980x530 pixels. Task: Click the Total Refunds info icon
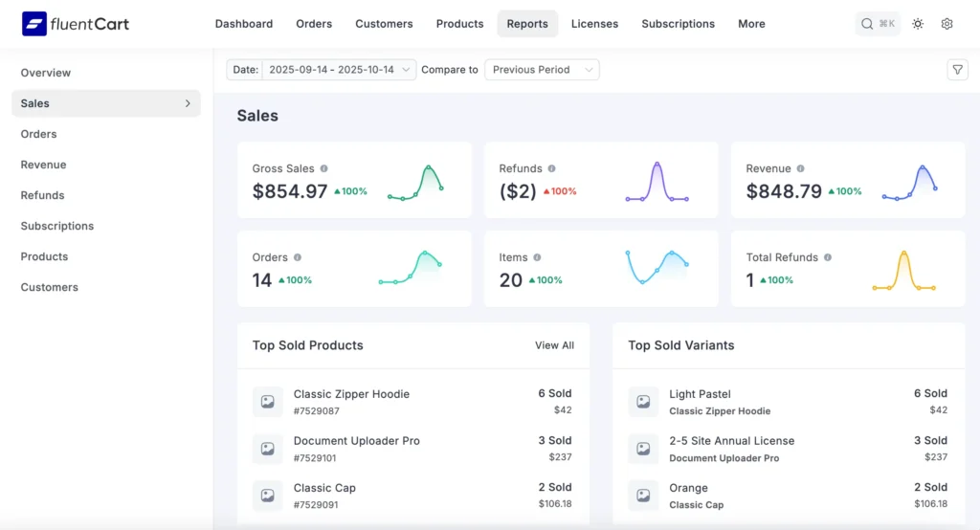pos(828,257)
